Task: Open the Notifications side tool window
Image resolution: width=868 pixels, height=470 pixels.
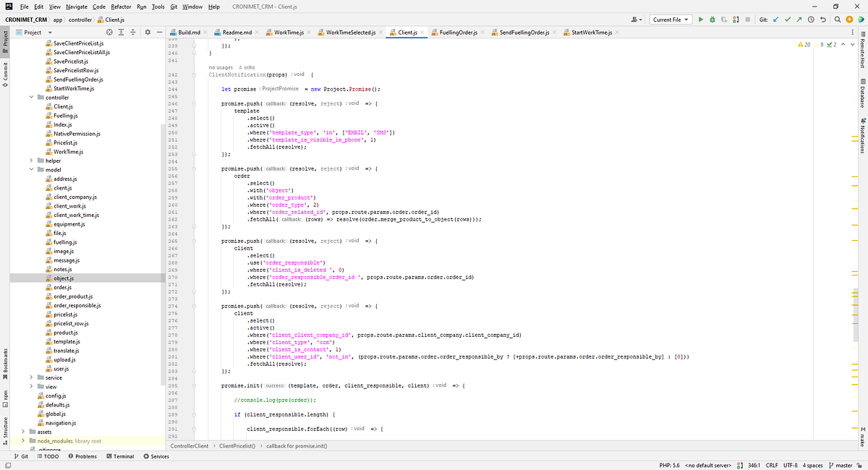Action: [x=862, y=135]
